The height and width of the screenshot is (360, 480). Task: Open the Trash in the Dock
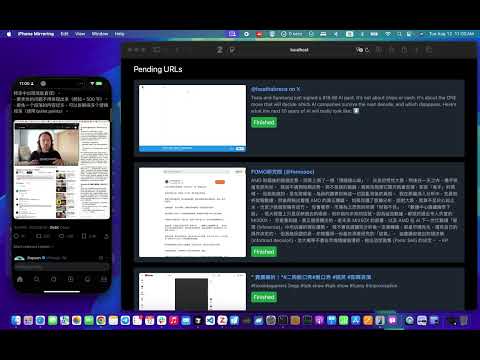pyautogui.click(x=464, y=321)
